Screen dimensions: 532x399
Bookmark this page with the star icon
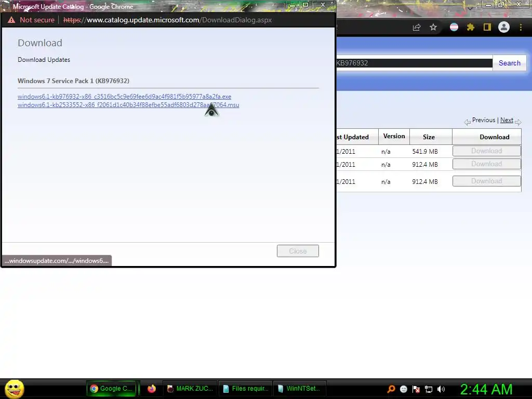[x=433, y=28]
